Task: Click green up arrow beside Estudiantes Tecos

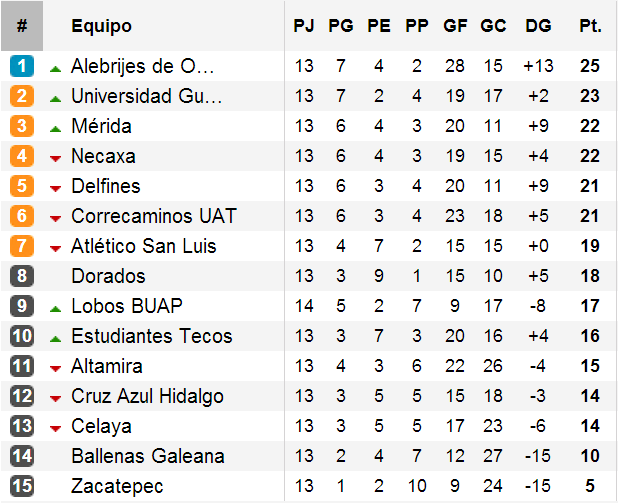Action: (x=55, y=338)
